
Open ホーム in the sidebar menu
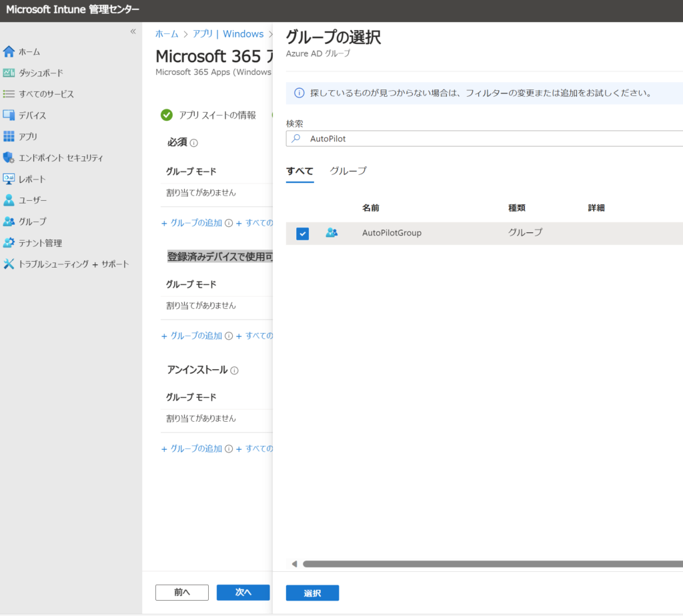click(x=29, y=52)
